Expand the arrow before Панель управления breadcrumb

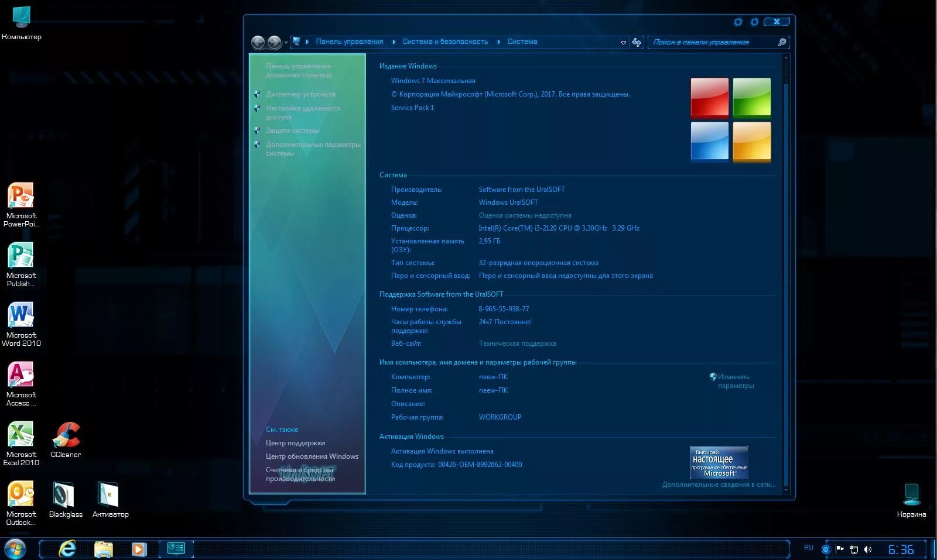tap(307, 42)
